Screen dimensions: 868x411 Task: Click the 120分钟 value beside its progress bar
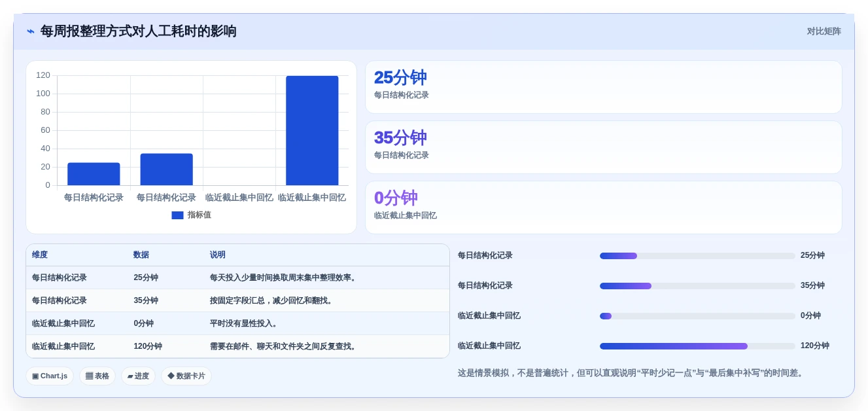click(815, 346)
